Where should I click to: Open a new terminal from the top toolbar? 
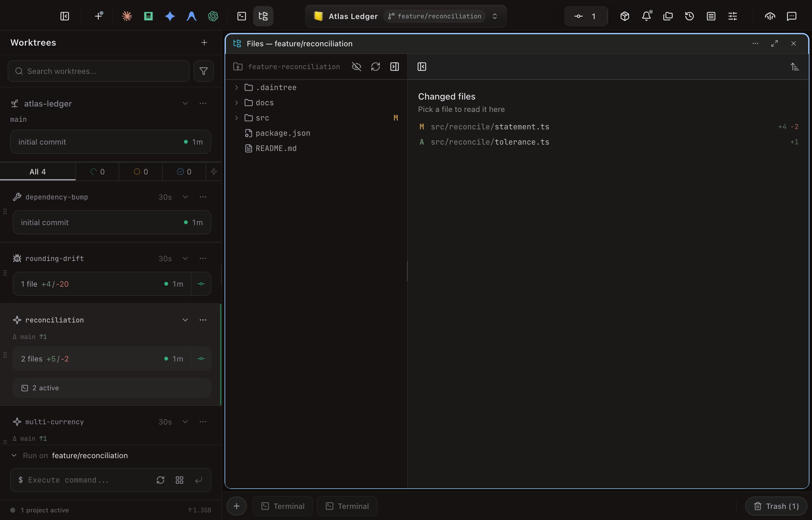241,16
